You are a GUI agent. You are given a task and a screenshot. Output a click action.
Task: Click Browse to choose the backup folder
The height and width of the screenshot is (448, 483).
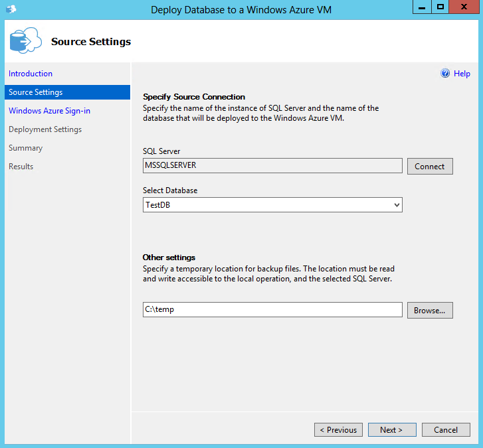point(430,310)
